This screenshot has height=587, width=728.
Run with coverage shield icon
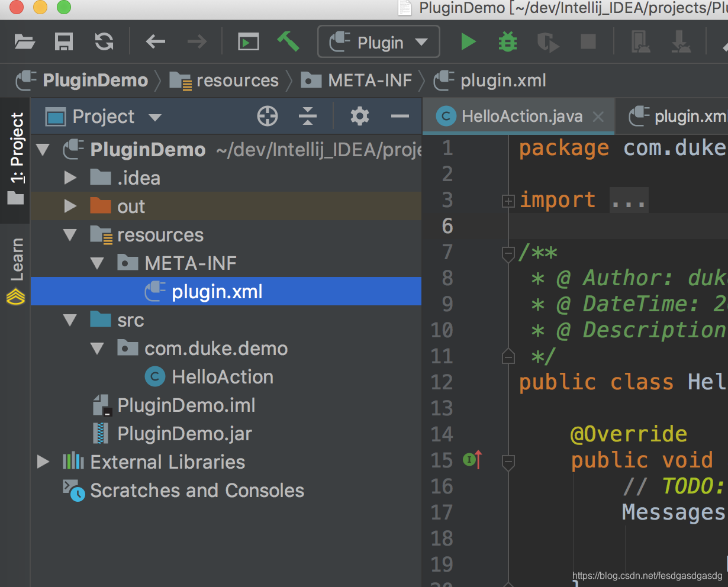[548, 43]
